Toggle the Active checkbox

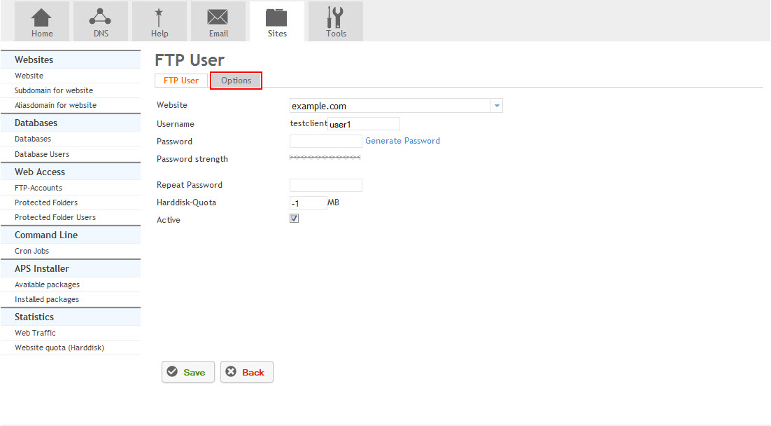pos(294,218)
